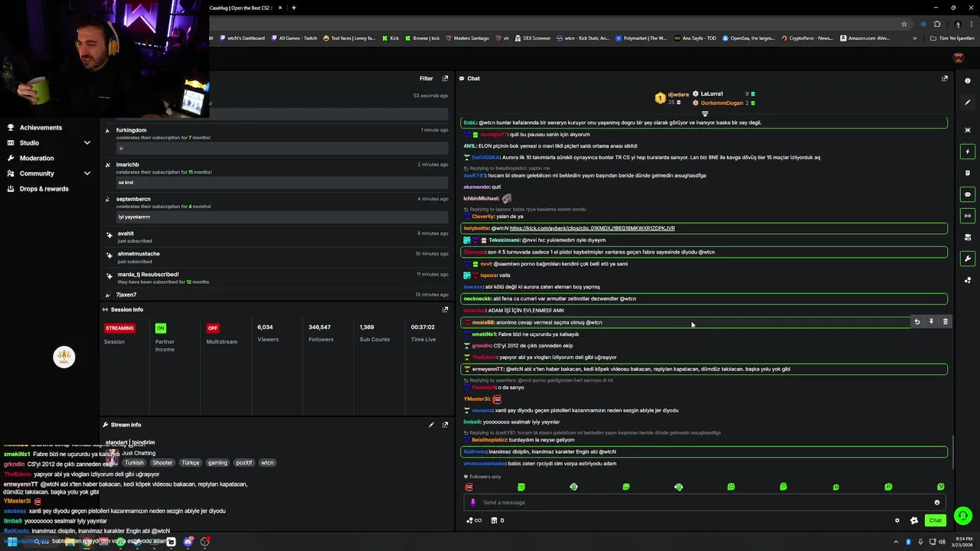
Task: Click the septembercn subscription event
Action: pyautogui.click(x=278, y=208)
